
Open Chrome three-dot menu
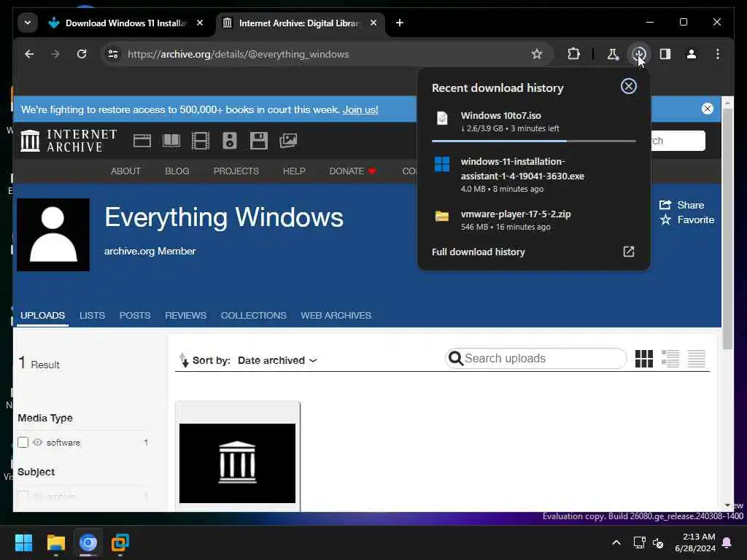point(718,54)
